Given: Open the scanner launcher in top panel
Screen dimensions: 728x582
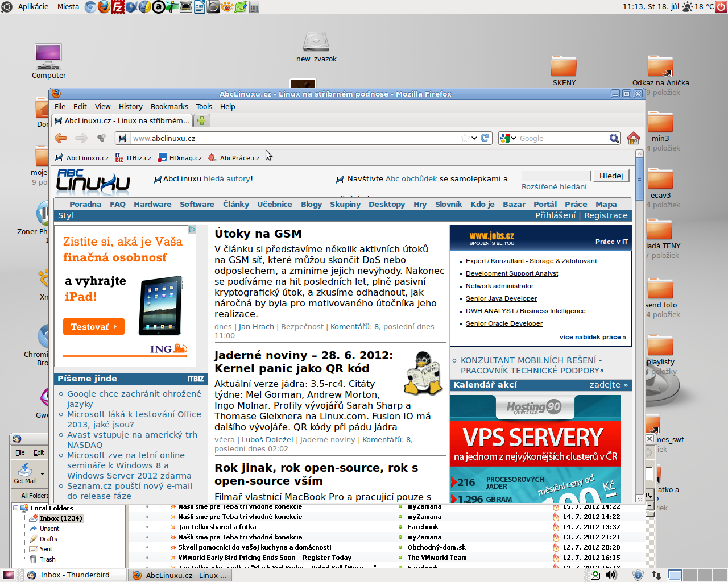Looking at the screenshot, I should point(186,7).
